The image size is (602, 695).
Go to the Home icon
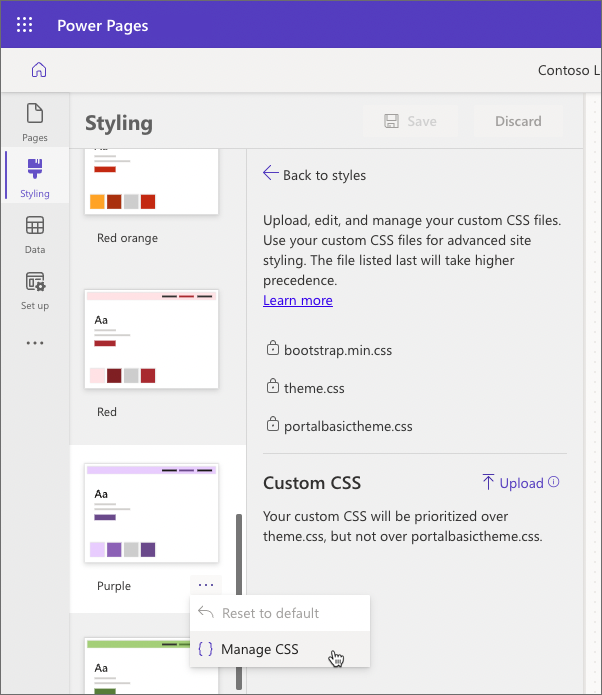[x=39, y=70]
